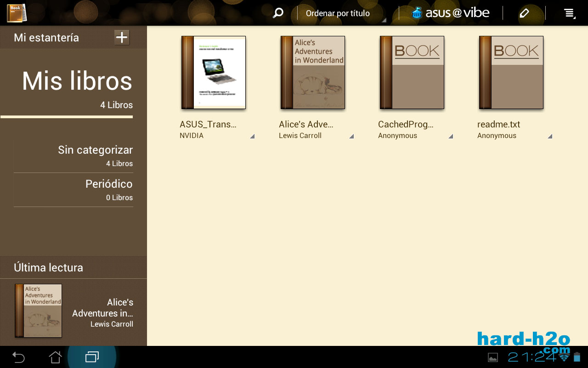Tap the battery status icon
The height and width of the screenshot is (368, 588).
[x=577, y=357]
